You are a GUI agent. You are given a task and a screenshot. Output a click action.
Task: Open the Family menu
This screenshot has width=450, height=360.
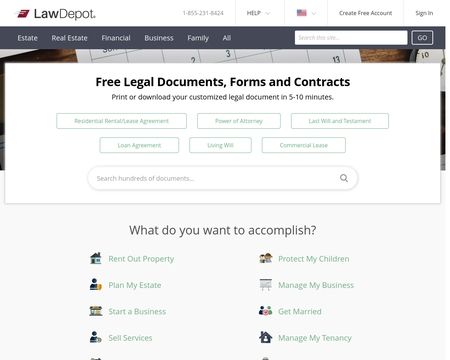(198, 38)
